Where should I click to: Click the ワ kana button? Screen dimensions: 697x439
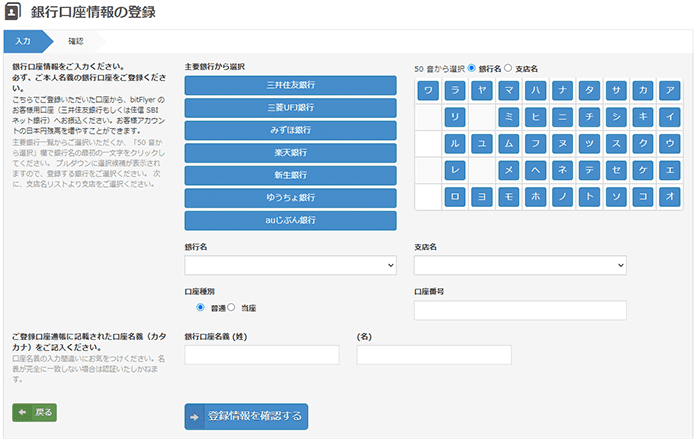(x=428, y=90)
